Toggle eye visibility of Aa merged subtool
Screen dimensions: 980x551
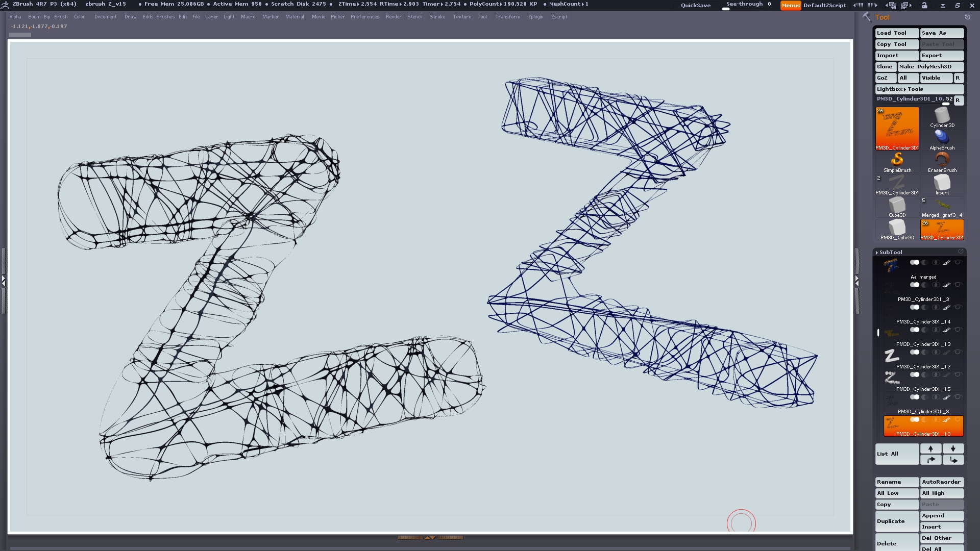coord(958,262)
